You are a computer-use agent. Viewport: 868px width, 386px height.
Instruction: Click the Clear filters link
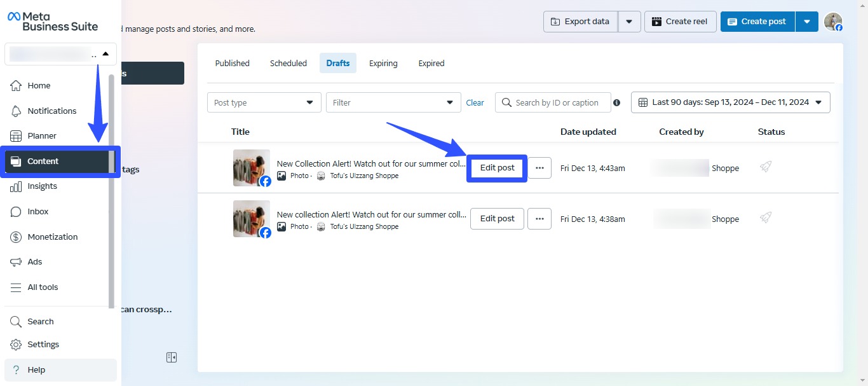point(475,102)
